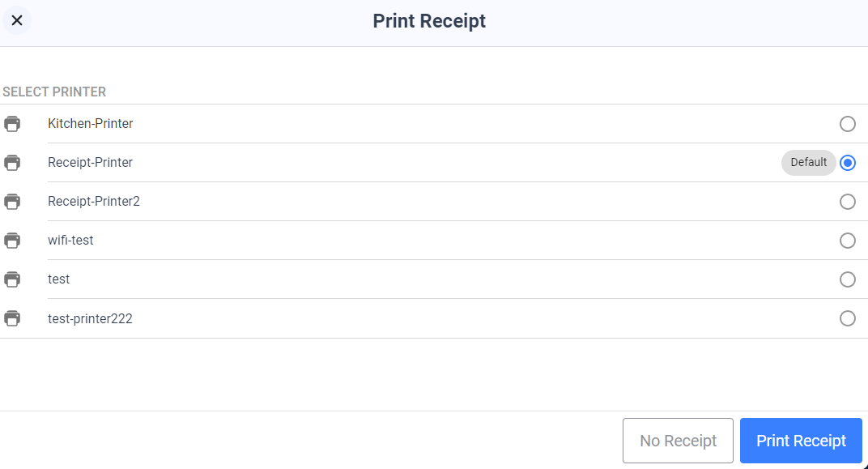The width and height of the screenshot is (868, 469).
Task: Select the wifi-test radio button
Action: pyautogui.click(x=848, y=241)
